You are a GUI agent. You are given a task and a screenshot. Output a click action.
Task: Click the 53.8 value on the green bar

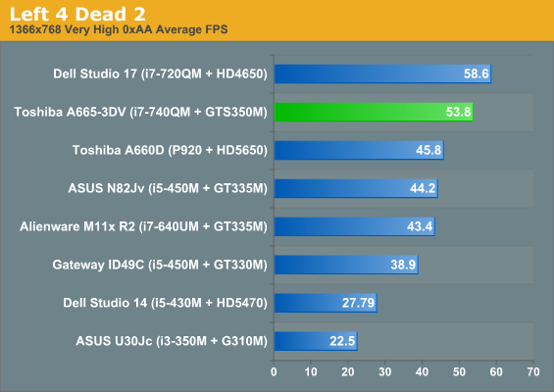458,112
